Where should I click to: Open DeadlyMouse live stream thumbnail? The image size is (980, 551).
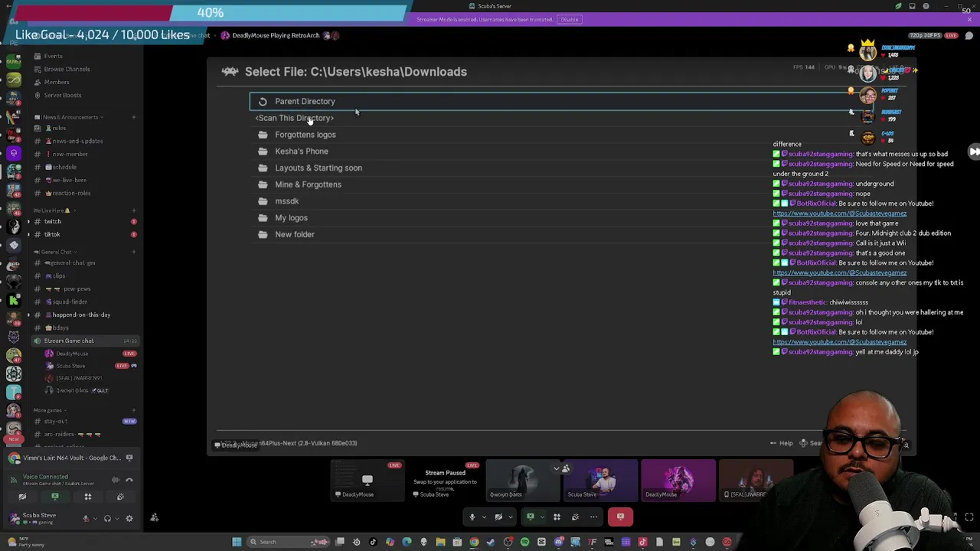[x=367, y=480]
